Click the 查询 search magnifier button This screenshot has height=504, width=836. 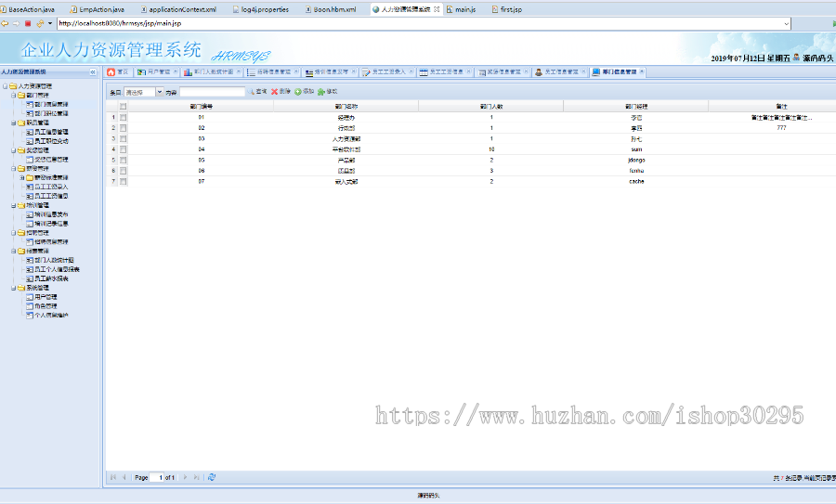coord(257,92)
